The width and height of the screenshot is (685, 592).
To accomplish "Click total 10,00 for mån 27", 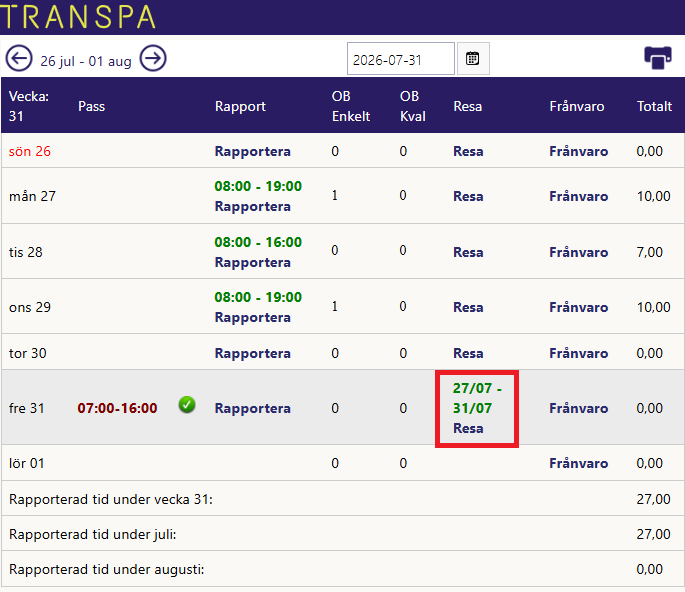I will point(654,196).
